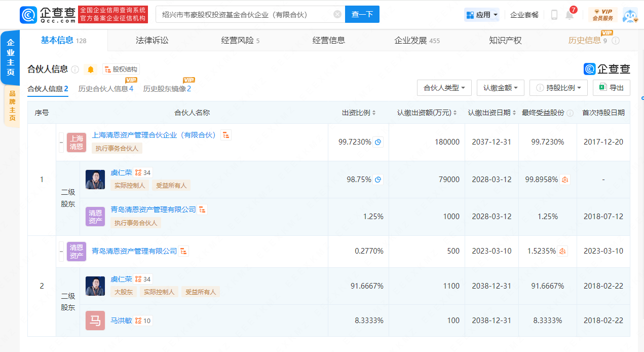Open equity chart icon for 青岛清恩 in the 0.2770% row

pos(183,251)
